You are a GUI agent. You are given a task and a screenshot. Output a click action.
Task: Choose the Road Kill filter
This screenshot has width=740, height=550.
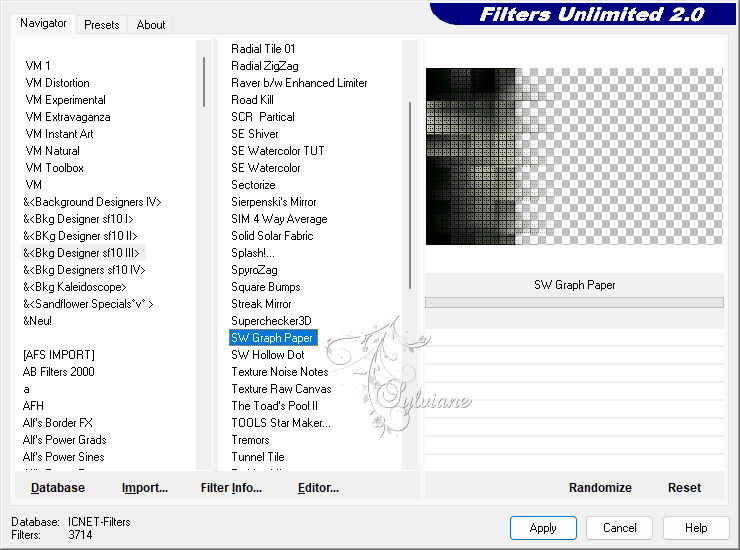click(252, 100)
